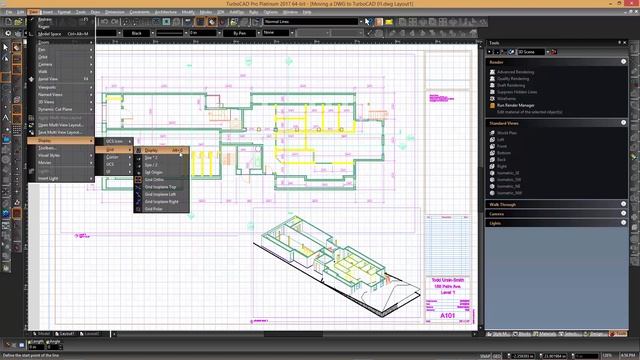Open the Visual Styles submenu
Image resolution: width=640 pixels, height=360 pixels.
61,156
